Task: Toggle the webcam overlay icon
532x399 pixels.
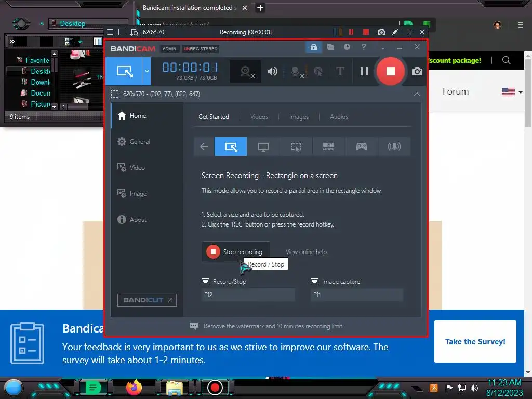Action: click(x=245, y=72)
